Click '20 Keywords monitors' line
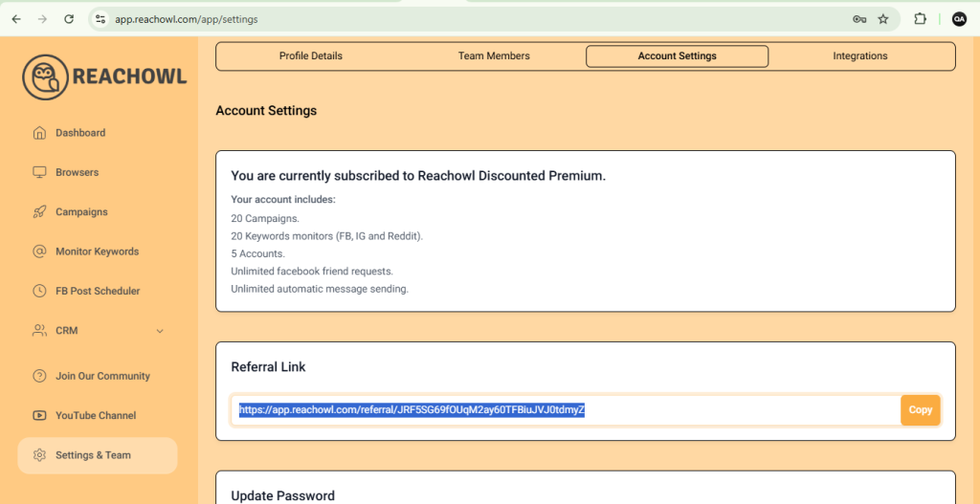Screen dimensions: 980x504 [x=327, y=237]
